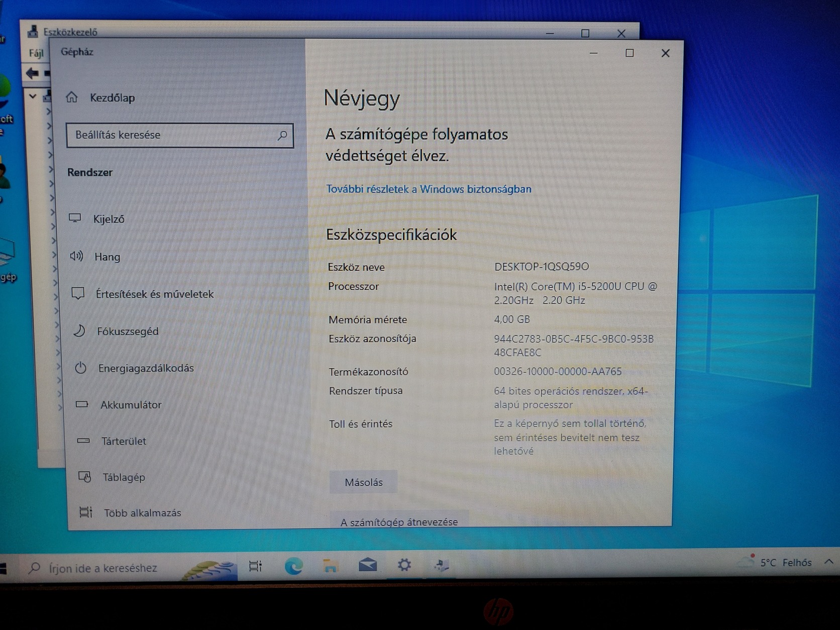Image resolution: width=840 pixels, height=630 pixels.
Task: Open Task View from the taskbar
Action: [256, 566]
